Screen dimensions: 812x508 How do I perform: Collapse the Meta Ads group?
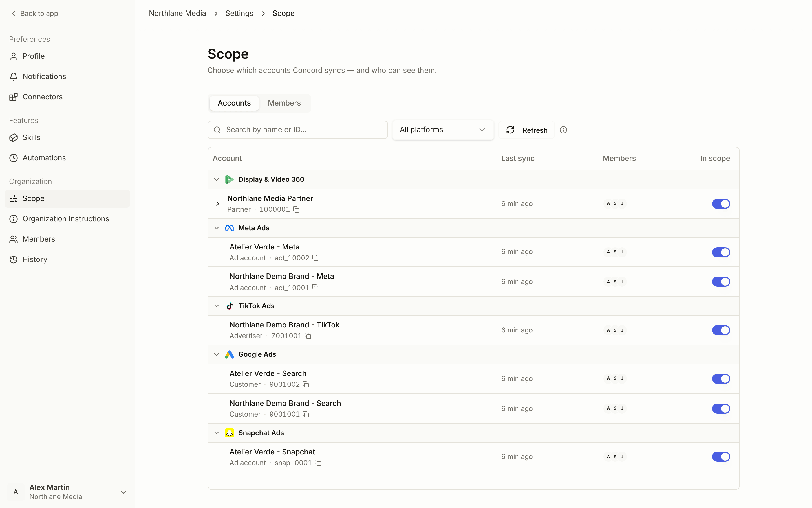click(217, 228)
